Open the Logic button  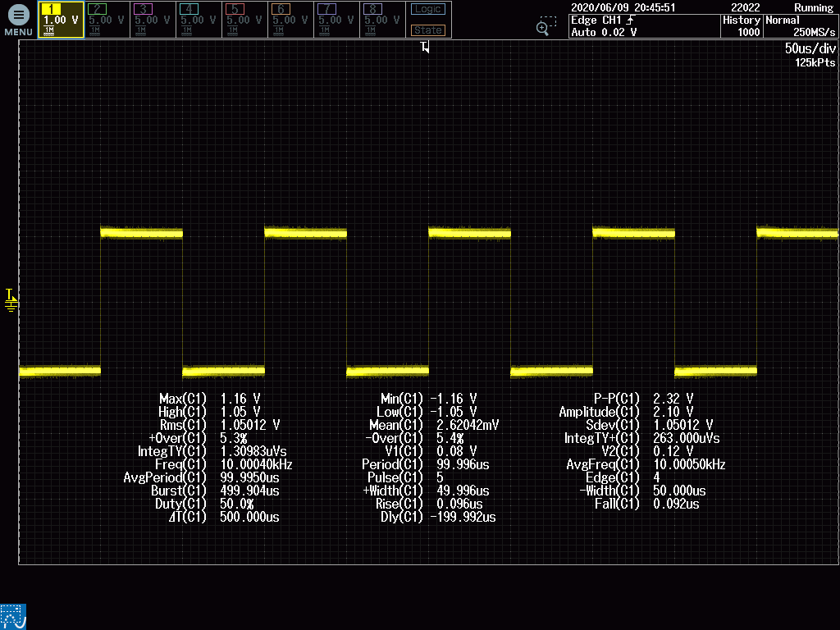[x=428, y=9]
